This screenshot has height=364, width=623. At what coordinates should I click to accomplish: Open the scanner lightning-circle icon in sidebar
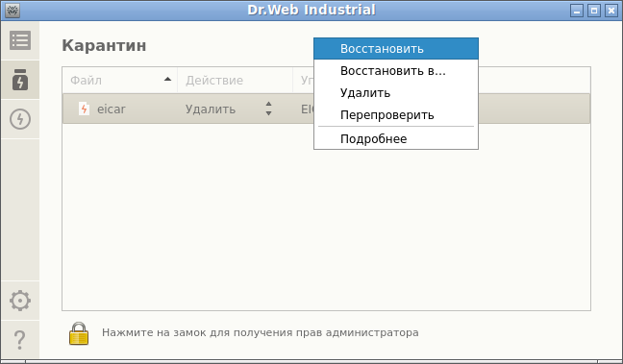tap(20, 119)
